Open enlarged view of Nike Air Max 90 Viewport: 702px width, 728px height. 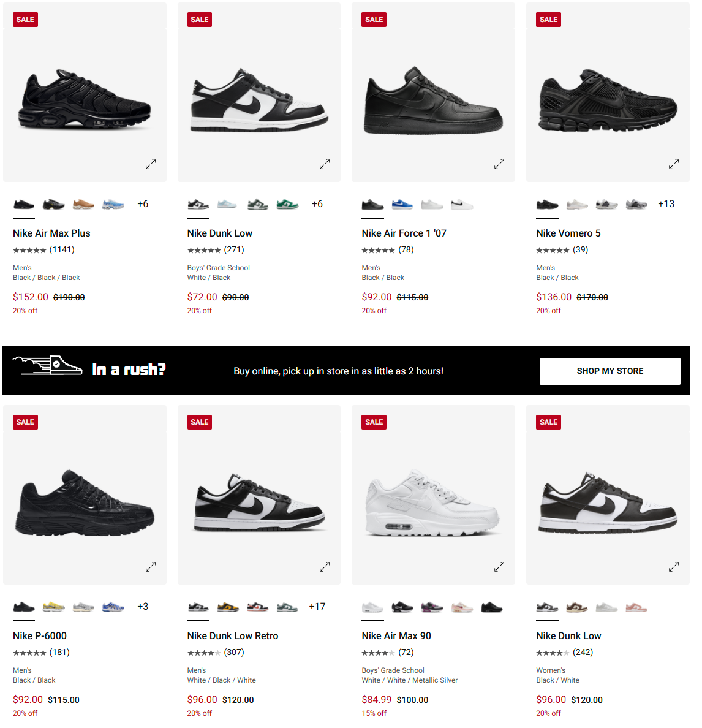(499, 567)
